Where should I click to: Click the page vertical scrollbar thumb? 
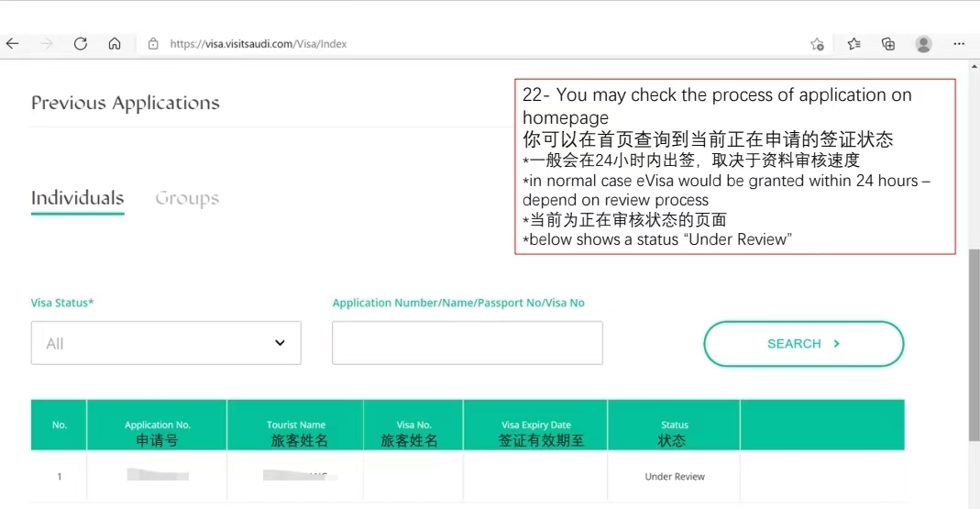(974, 344)
